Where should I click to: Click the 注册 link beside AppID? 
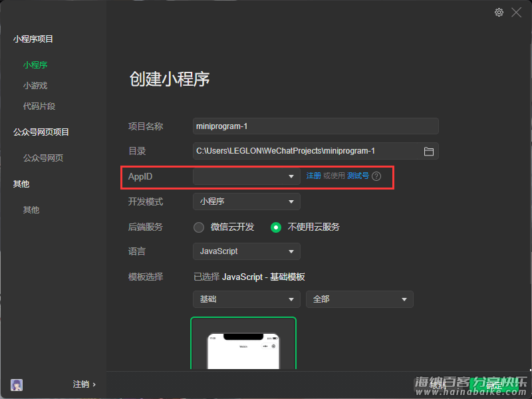coord(313,176)
